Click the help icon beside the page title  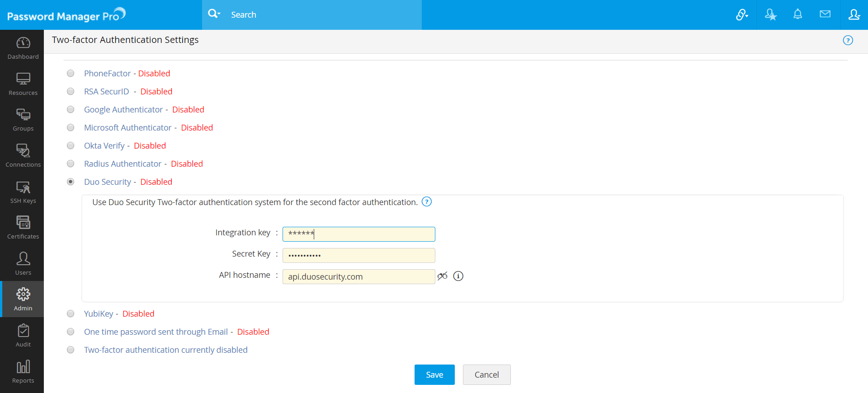point(848,40)
